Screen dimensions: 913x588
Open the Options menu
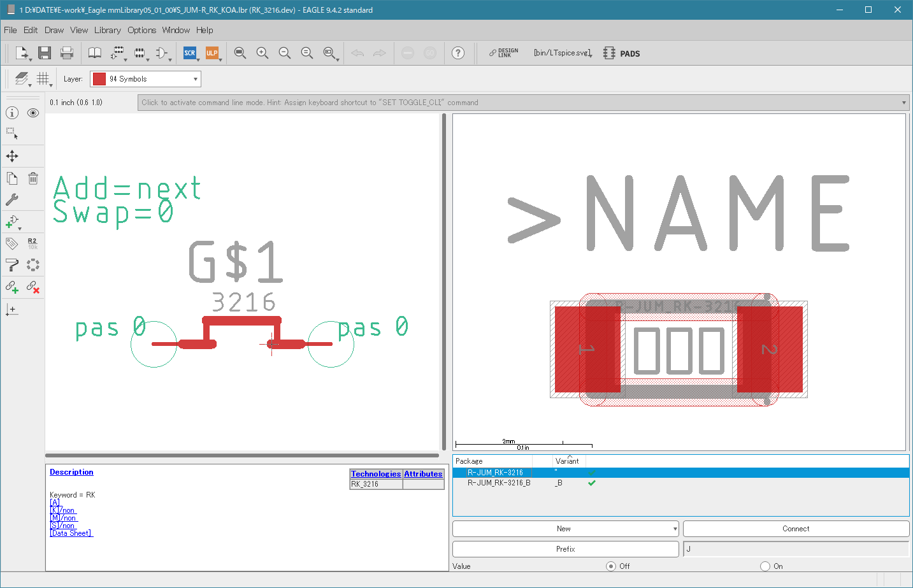point(141,30)
